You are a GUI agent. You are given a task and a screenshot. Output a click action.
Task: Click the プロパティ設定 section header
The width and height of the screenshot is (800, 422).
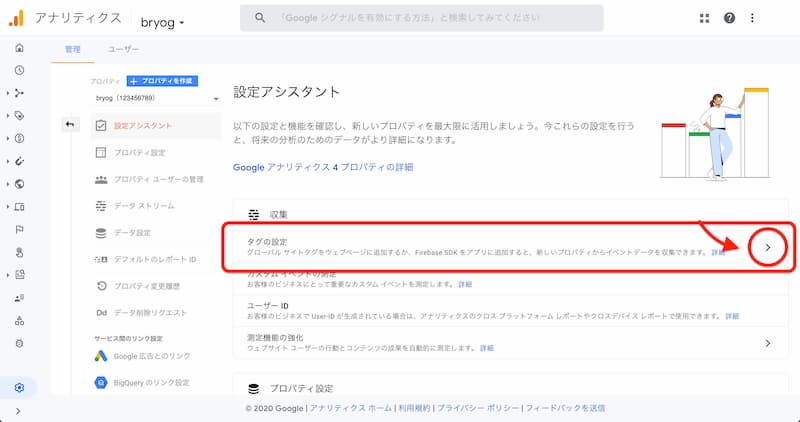click(301, 389)
